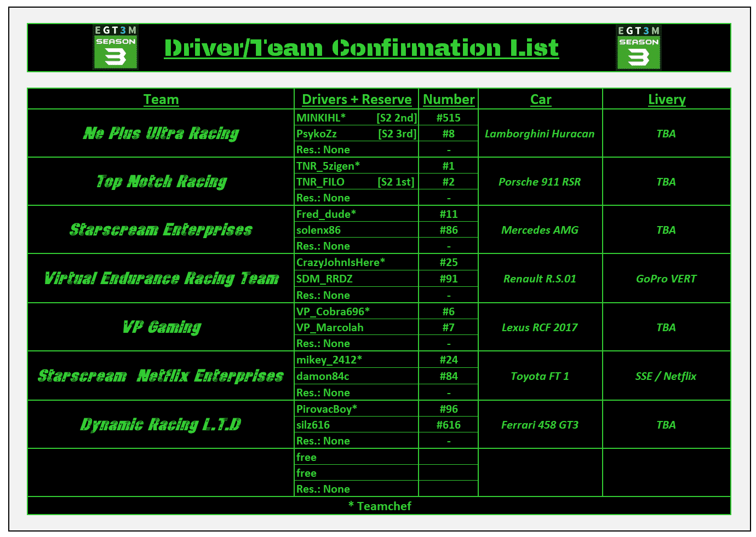Select the Team column header

(161, 99)
